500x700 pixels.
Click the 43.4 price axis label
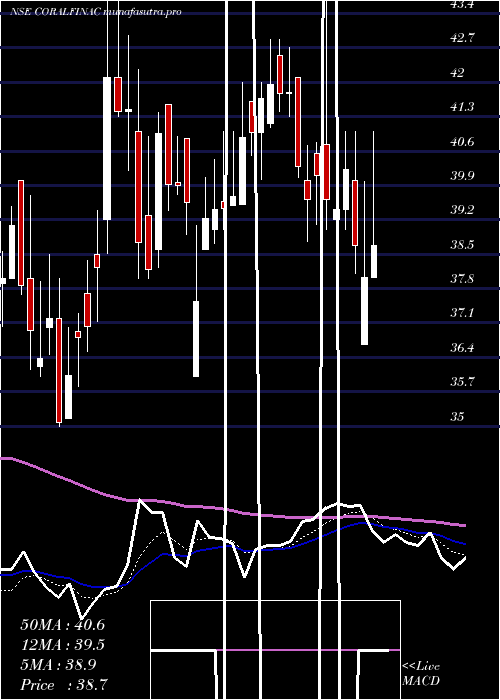point(463,4)
